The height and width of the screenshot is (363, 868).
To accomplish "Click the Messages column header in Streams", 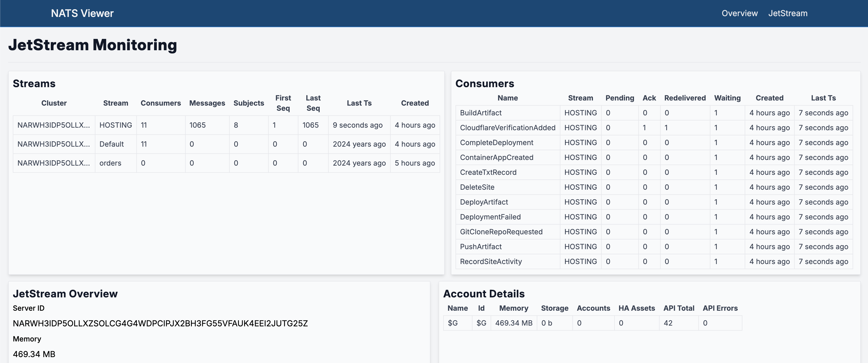I will 207,103.
